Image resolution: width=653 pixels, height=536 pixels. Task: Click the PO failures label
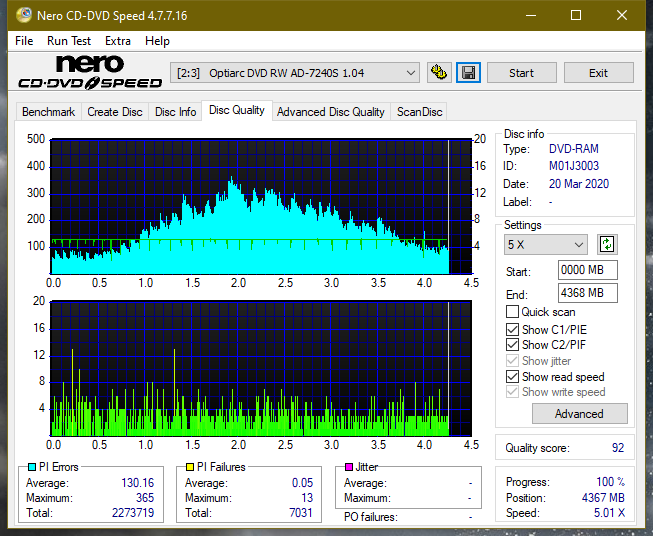point(371,517)
